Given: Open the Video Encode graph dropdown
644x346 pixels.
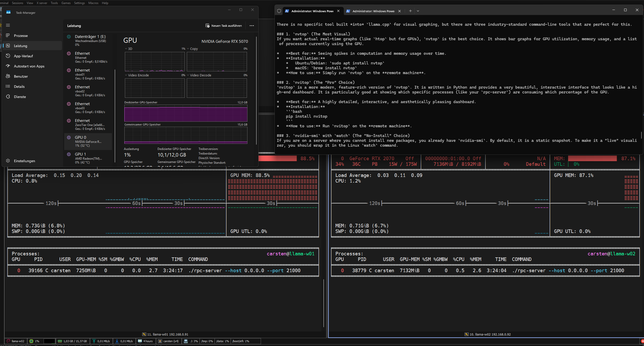Looking at the screenshot, I should tap(137, 75).
